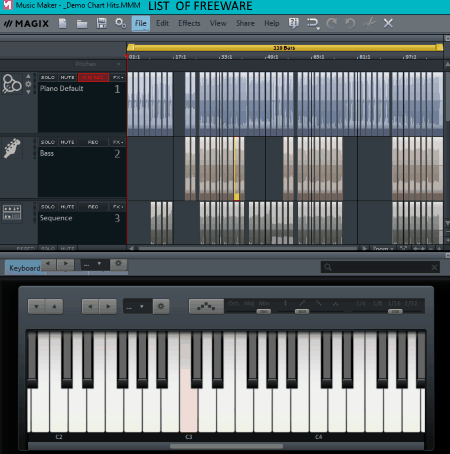Arm REC on the Bass track
The height and width of the screenshot is (454, 450).
[93, 142]
